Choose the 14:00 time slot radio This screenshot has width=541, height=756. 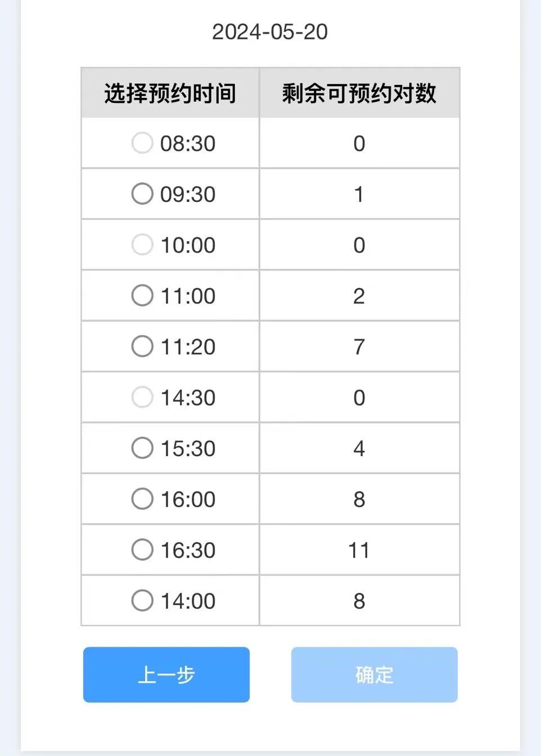tap(142, 601)
